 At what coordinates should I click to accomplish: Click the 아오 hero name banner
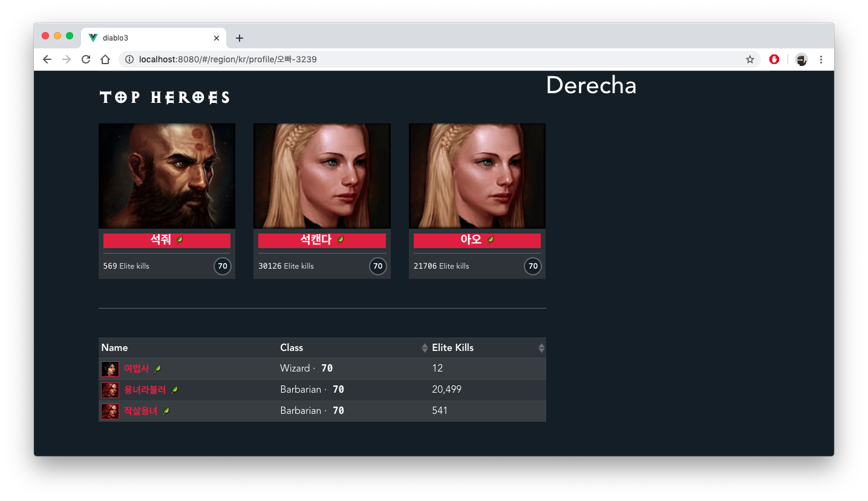pyautogui.click(x=477, y=240)
